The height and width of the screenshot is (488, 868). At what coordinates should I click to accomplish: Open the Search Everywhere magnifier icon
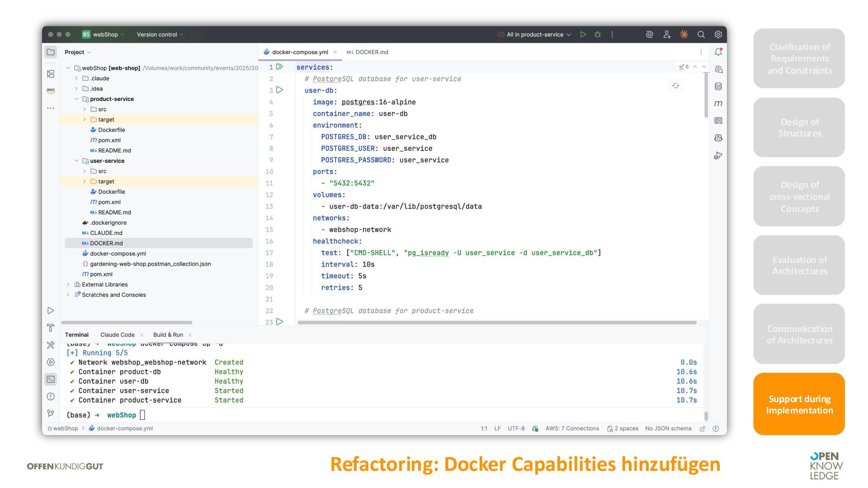[701, 34]
